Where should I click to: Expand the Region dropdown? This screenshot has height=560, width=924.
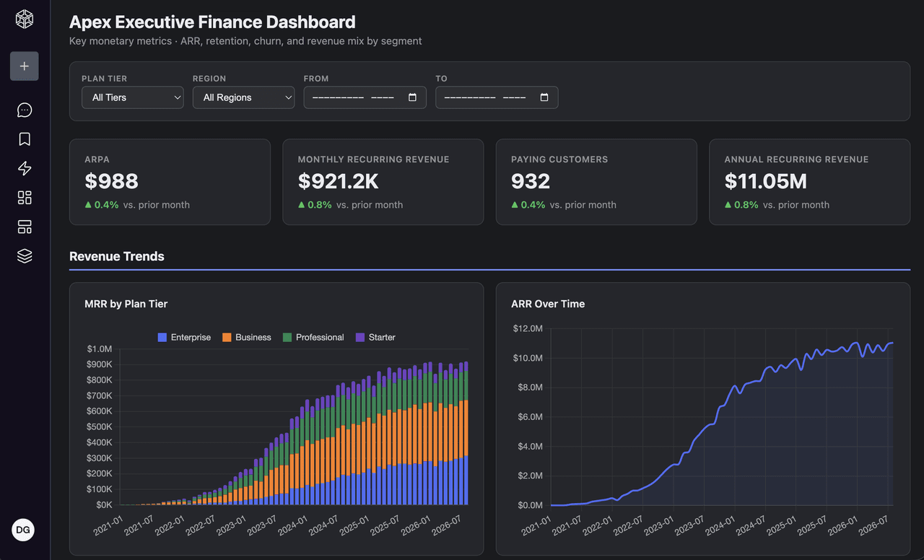point(243,97)
